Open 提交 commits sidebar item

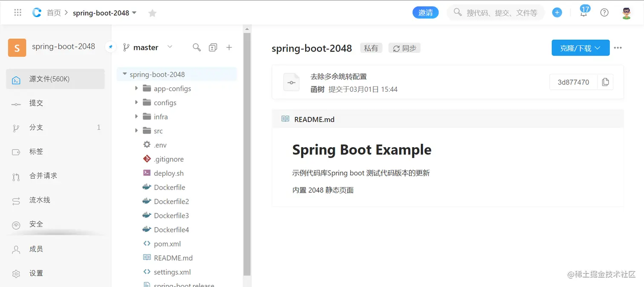click(55, 103)
